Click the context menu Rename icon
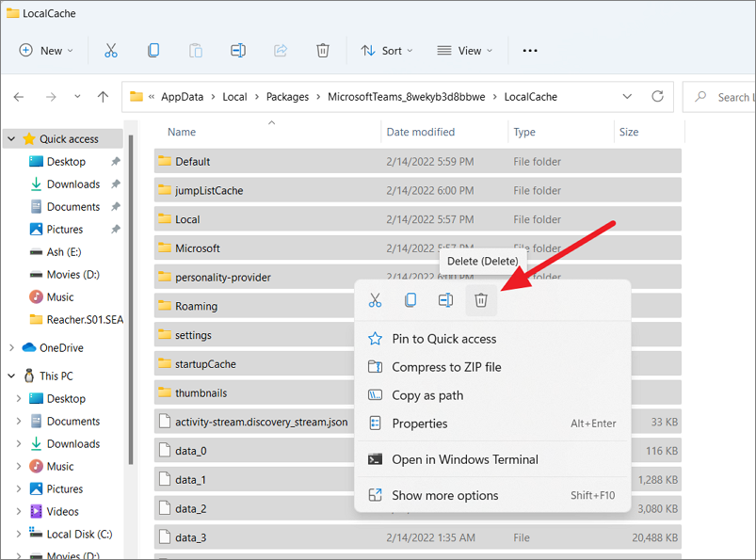This screenshot has width=756, height=560. [445, 300]
